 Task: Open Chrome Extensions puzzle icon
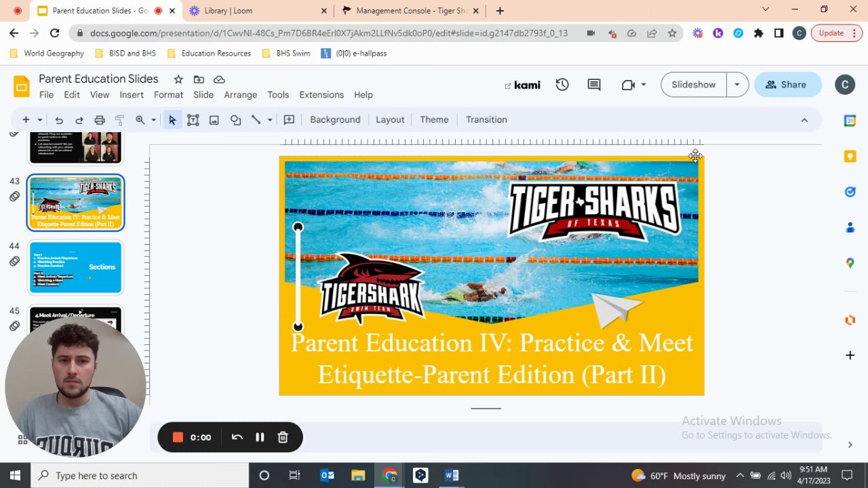(759, 33)
